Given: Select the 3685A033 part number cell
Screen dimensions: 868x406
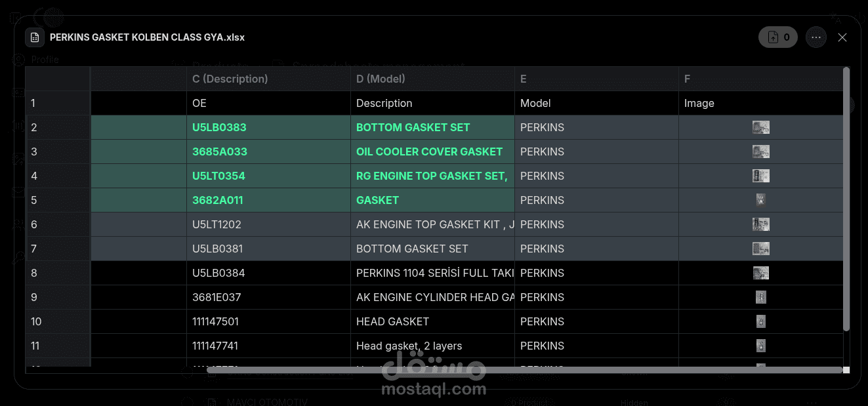Looking at the screenshot, I should point(268,152).
